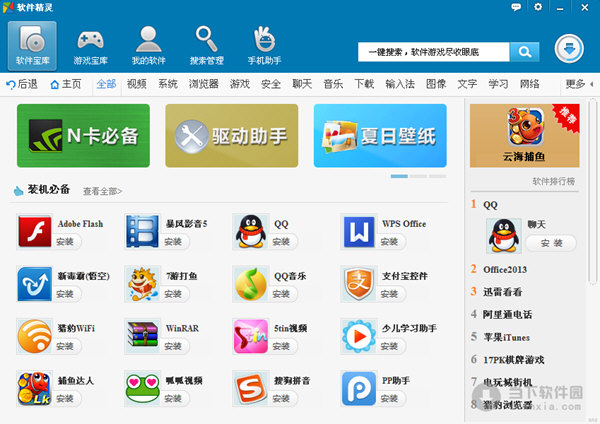Click the 暴风影音5 app icon

[142, 232]
